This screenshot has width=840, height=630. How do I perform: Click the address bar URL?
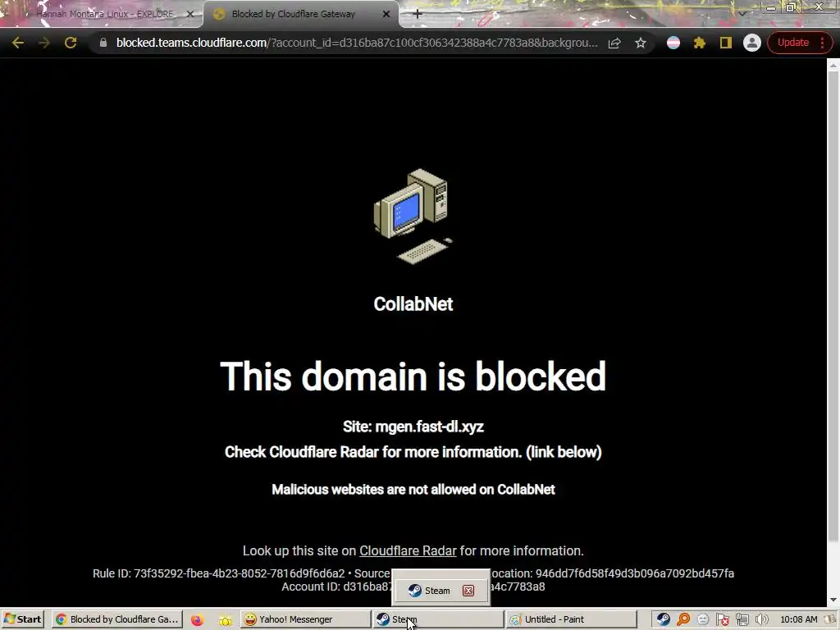pyautogui.click(x=356, y=43)
